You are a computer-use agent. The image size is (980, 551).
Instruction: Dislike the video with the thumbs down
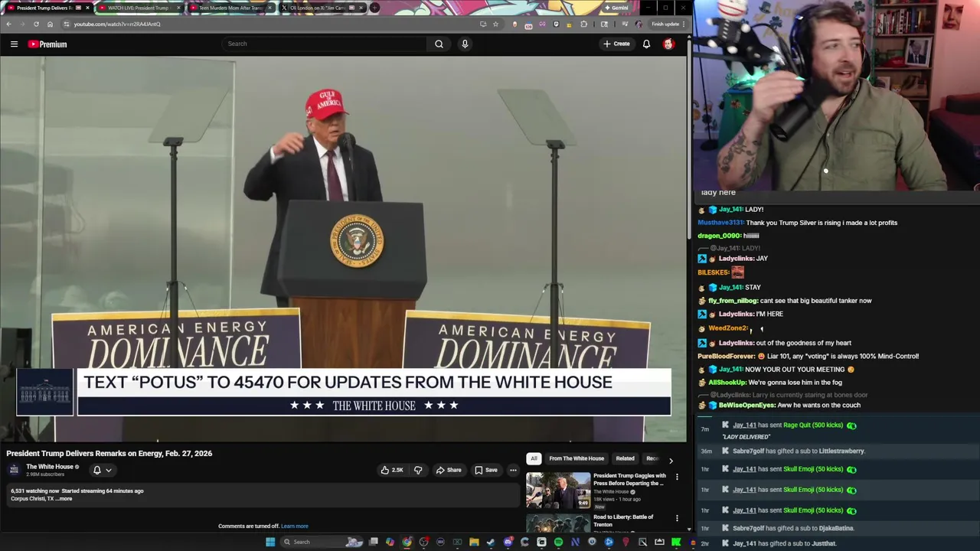click(x=418, y=470)
